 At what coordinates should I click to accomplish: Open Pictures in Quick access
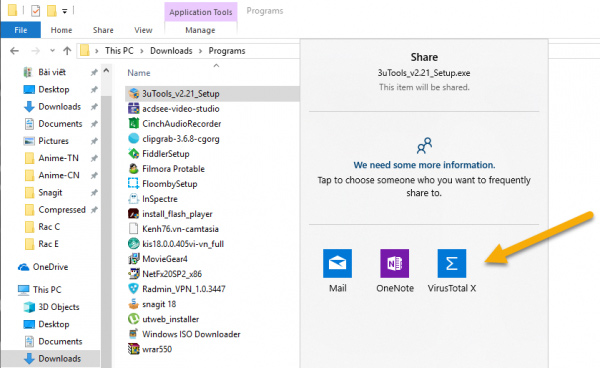[53, 141]
